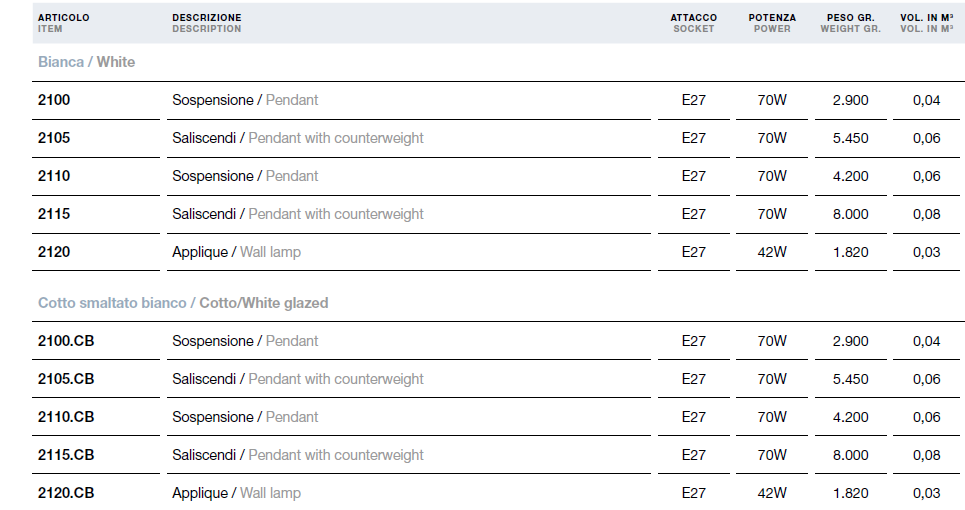Viewport: 965px width, 510px height.
Task: Click the Vol. in M³ column header
Action: point(926,23)
